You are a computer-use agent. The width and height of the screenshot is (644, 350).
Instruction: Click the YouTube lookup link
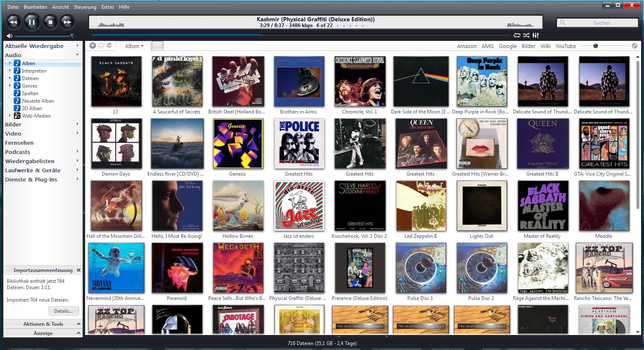pyautogui.click(x=566, y=46)
